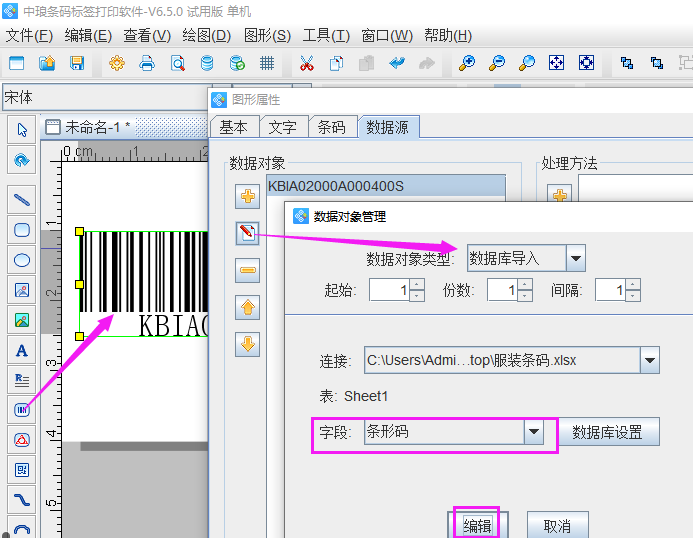693x538 pixels.
Task: Click the edit data object pencil button
Action: point(248,233)
